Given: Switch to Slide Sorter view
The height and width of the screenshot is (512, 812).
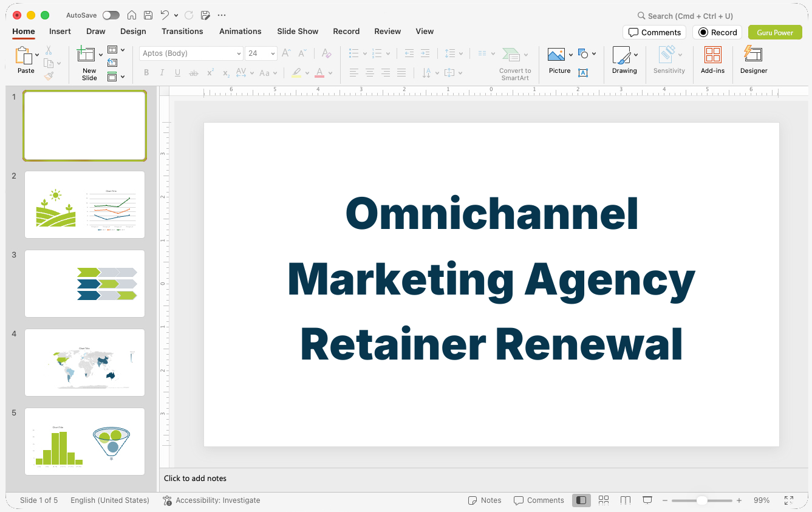Looking at the screenshot, I should coord(604,500).
